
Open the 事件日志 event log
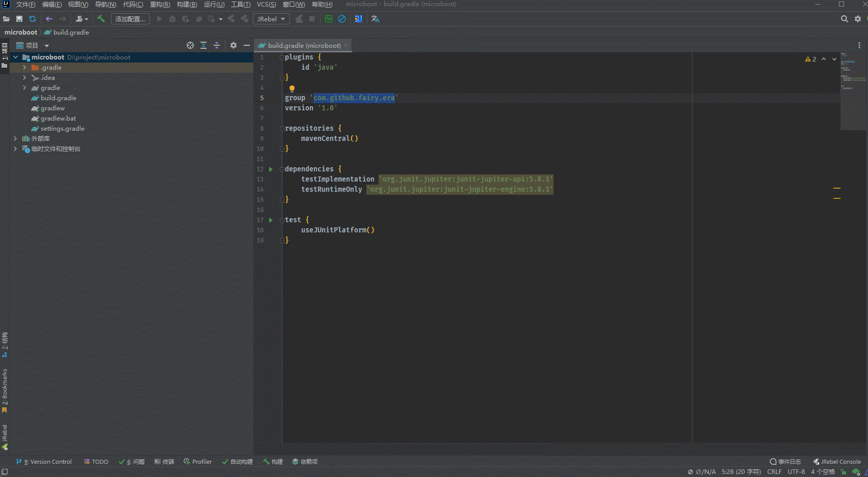click(x=786, y=462)
